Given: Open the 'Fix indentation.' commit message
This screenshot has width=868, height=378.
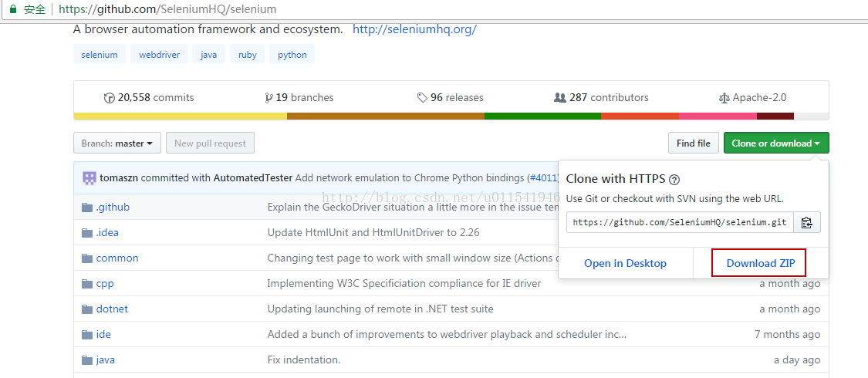Looking at the screenshot, I should point(304,360).
